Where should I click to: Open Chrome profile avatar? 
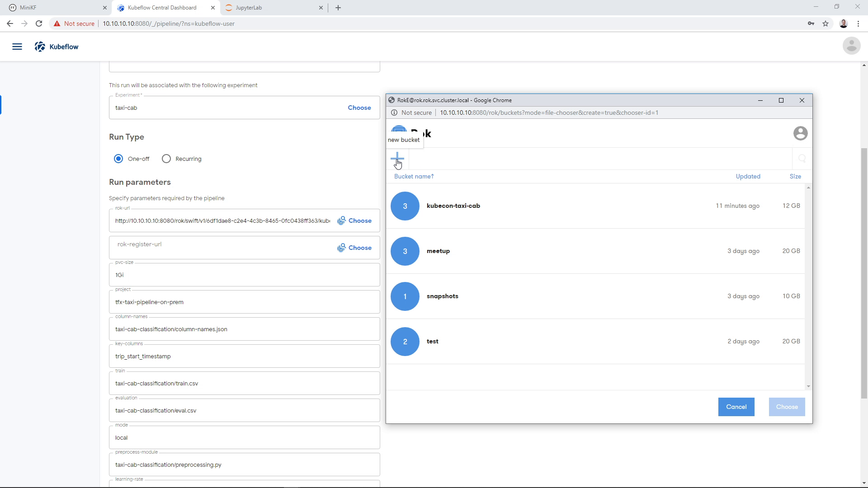843,23
